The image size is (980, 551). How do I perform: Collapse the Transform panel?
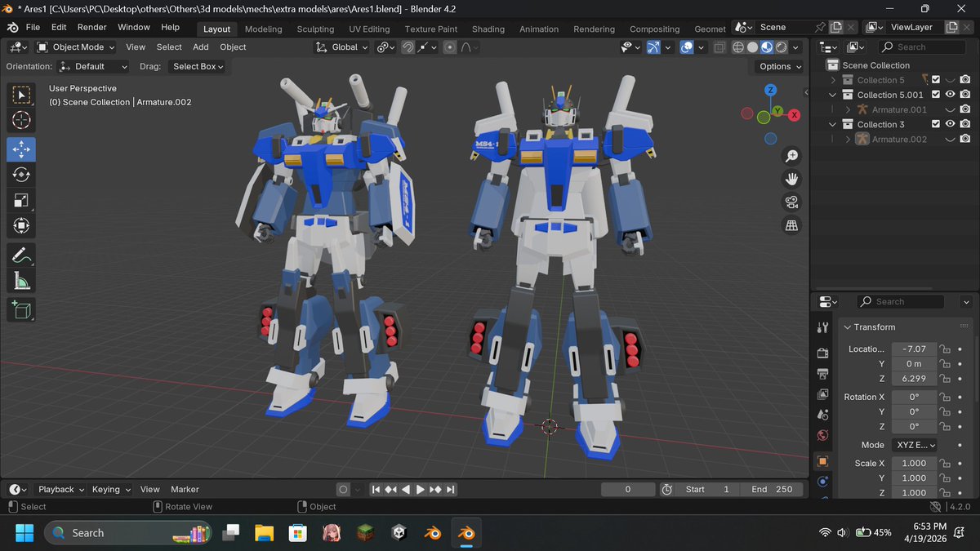click(847, 327)
